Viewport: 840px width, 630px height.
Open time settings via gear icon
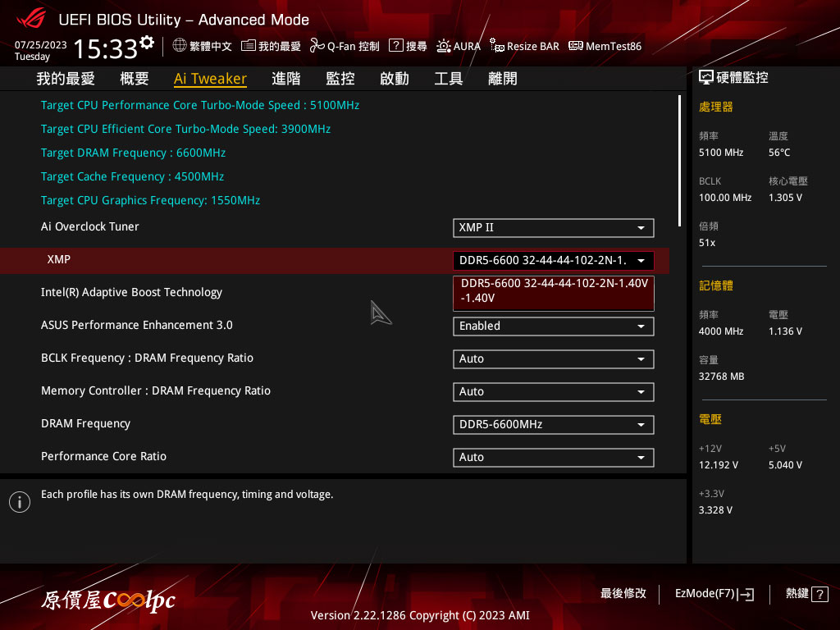coord(147,42)
